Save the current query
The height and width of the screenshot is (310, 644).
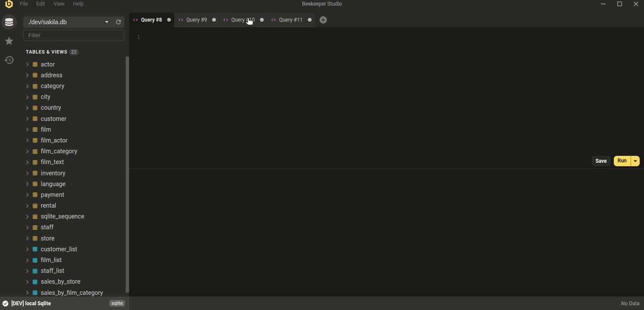[x=601, y=161]
